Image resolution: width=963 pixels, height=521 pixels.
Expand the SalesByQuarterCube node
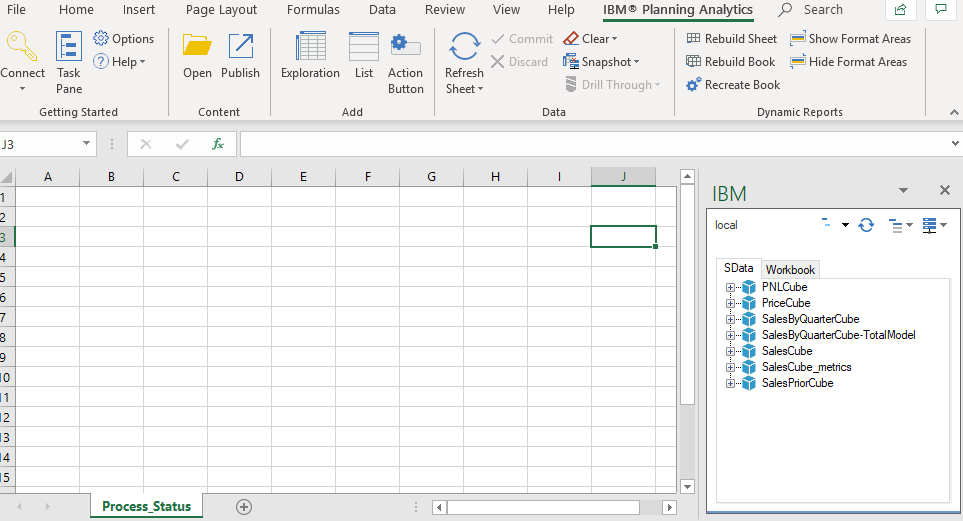[730, 319]
